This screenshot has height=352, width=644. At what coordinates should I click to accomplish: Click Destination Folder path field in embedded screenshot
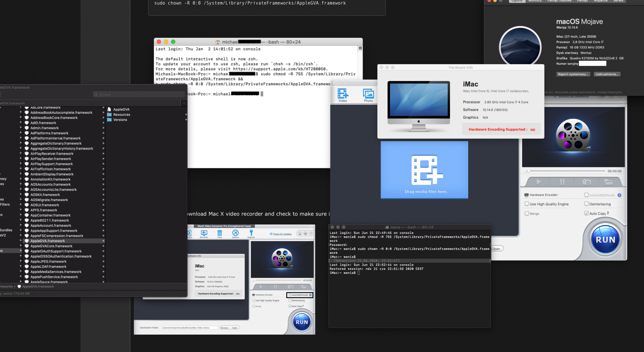(190, 328)
